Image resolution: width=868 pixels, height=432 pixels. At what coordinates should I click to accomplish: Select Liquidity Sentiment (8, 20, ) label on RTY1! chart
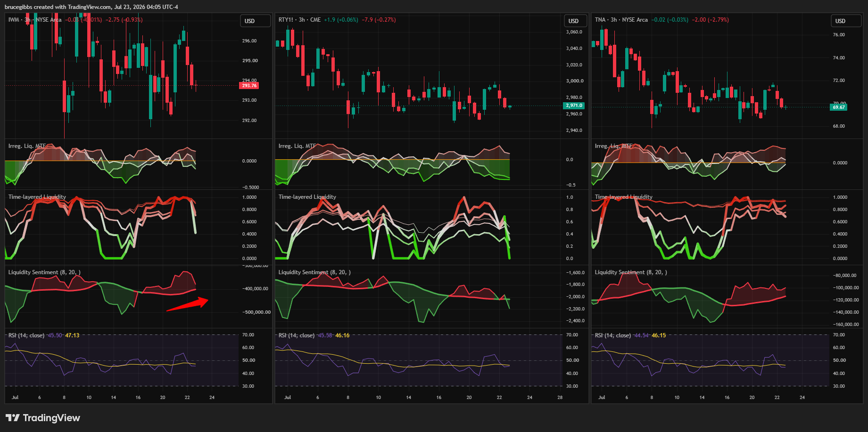(x=314, y=272)
